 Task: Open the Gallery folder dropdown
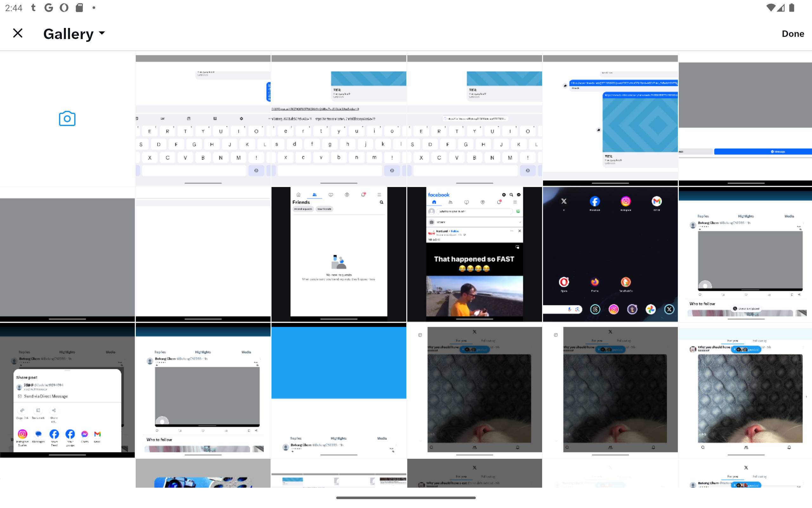[x=74, y=34]
